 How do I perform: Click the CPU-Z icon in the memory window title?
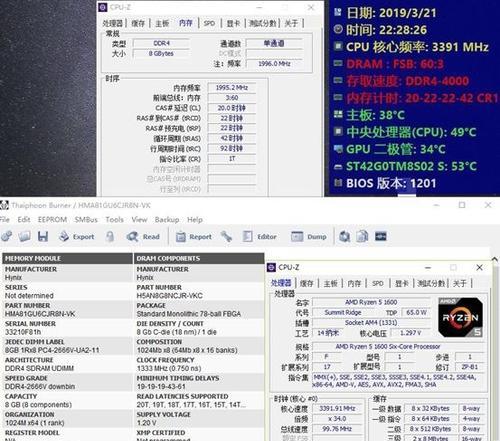103,7
